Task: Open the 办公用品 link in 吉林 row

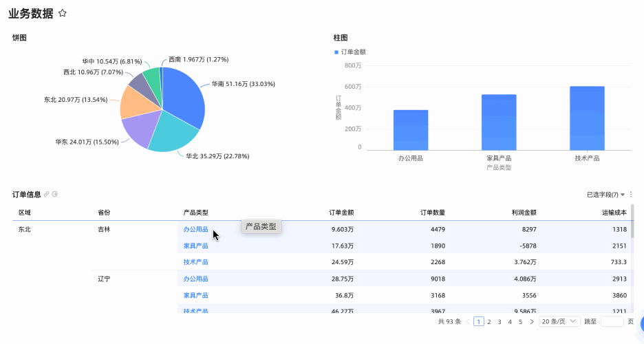Action: coord(195,230)
